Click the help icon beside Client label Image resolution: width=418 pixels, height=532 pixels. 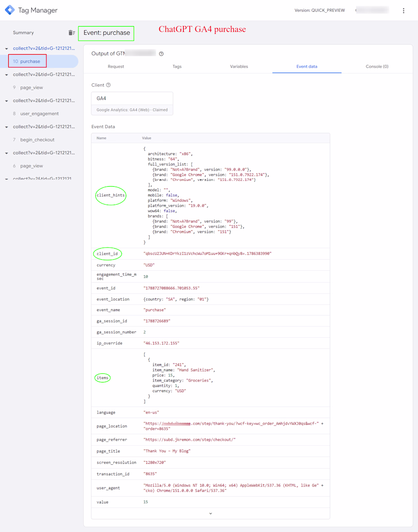point(108,85)
